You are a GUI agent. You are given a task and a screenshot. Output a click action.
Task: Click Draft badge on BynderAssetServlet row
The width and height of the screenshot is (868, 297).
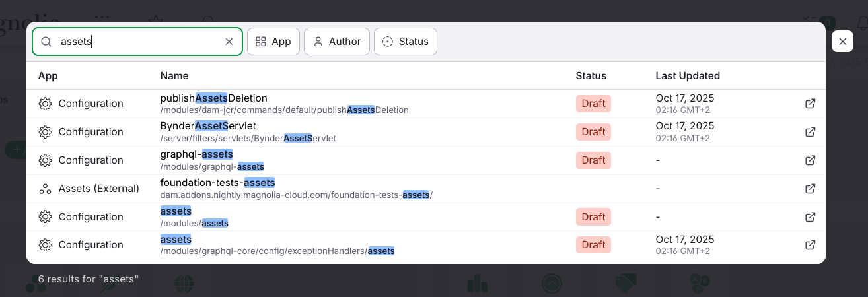(x=593, y=132)
